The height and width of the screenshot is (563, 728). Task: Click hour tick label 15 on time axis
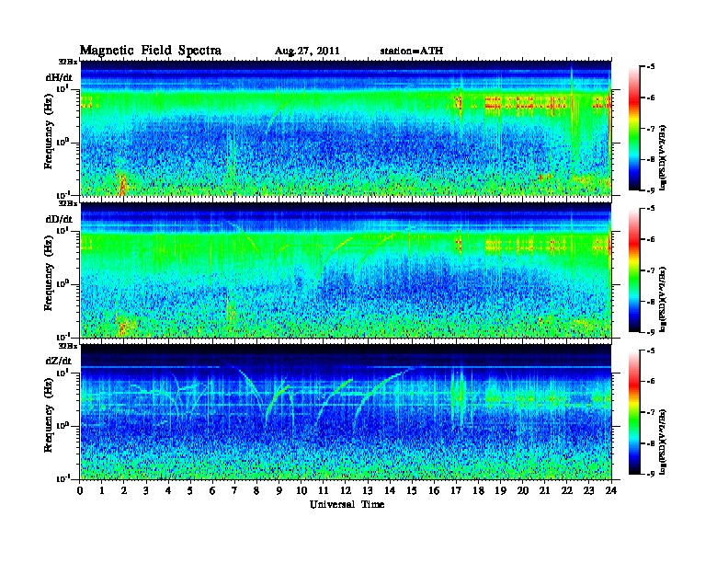tap(412, 490)
